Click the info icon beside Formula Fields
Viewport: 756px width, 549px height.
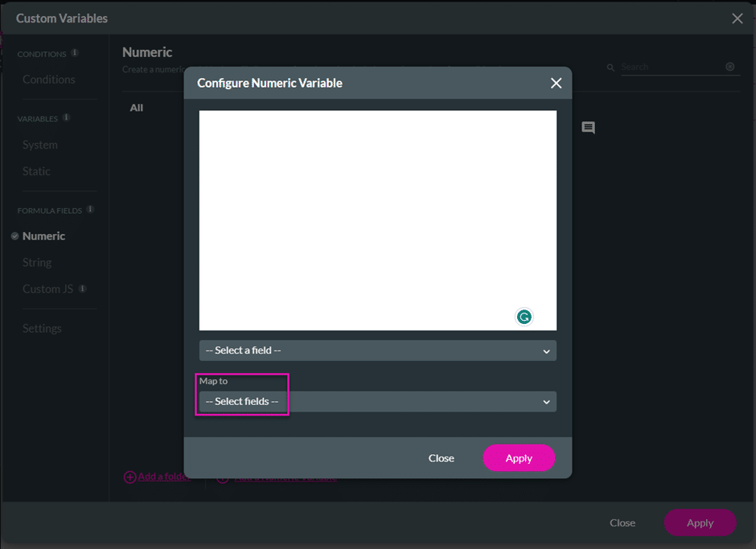[x=90, y=210]
